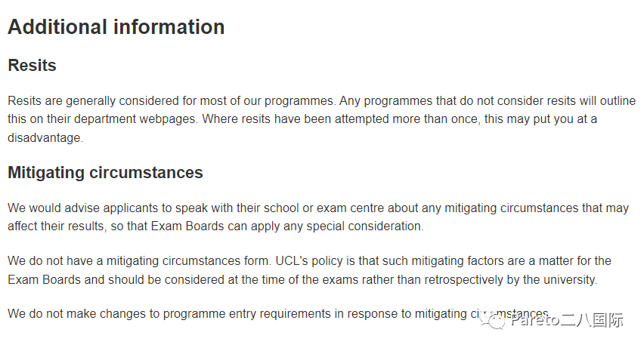Click 'in response to mitigating' in the final sentence
The width and height of the screenshot is (644, 348).
tap(401, 314)
